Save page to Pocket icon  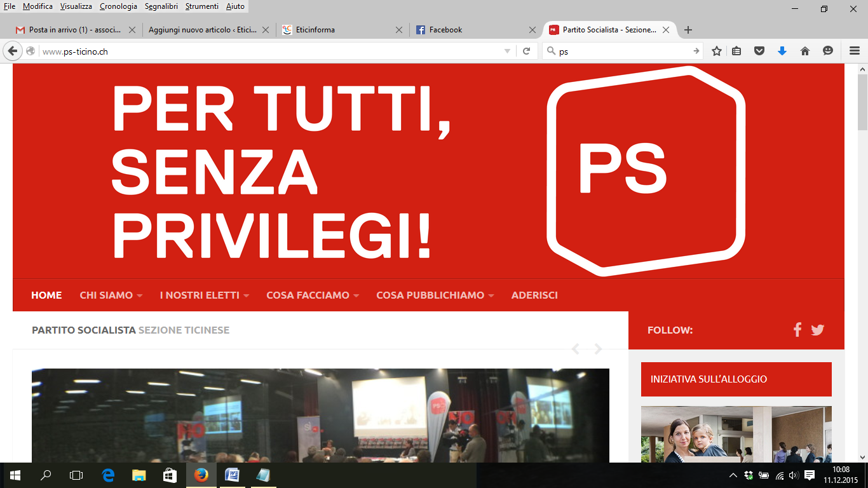point(759,51)
